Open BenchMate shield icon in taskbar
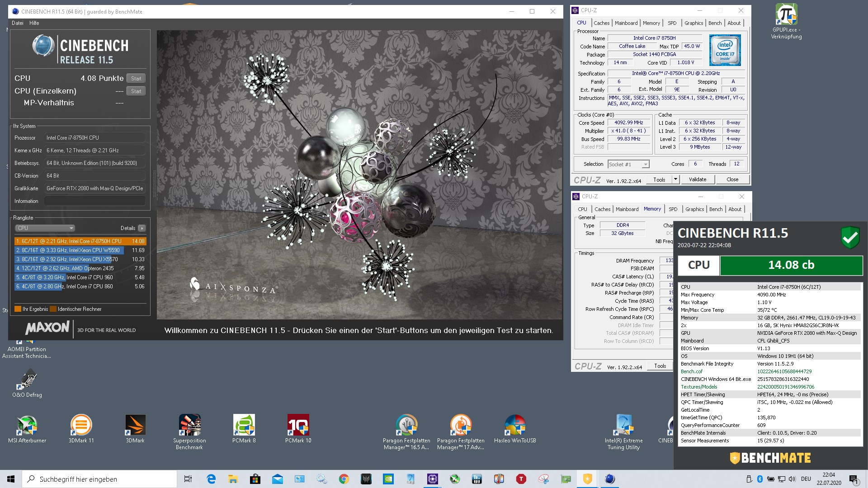This screenshot has width=868, height=488. (x=587, y=479)
